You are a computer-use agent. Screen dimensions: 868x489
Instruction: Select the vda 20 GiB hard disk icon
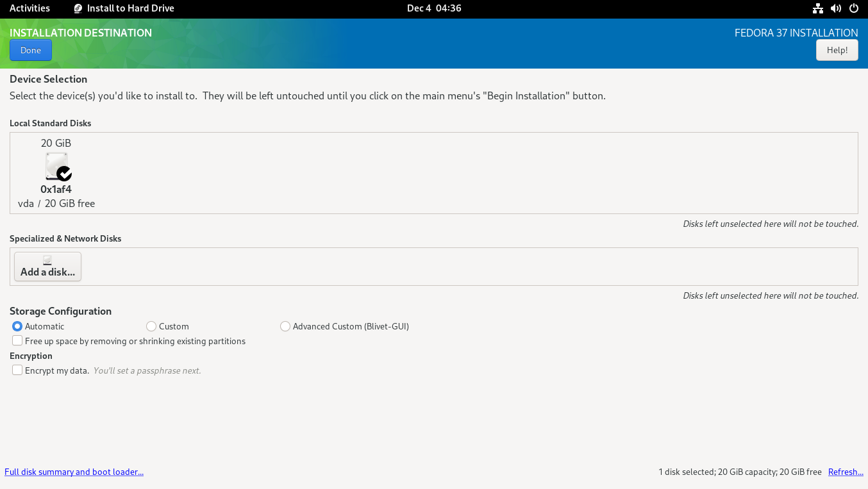pyautogui.click(x=58, y=167)
